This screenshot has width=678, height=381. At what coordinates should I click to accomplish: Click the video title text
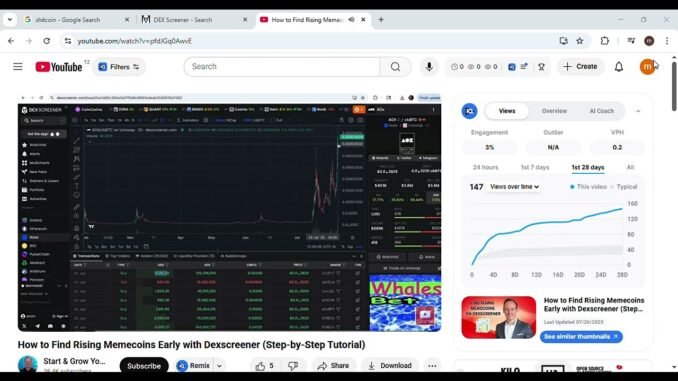point(191,345)
